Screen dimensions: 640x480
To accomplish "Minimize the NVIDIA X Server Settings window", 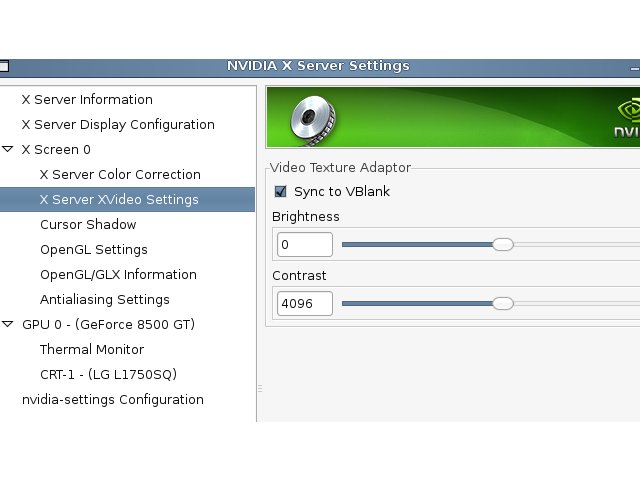I will pos(635,69).
